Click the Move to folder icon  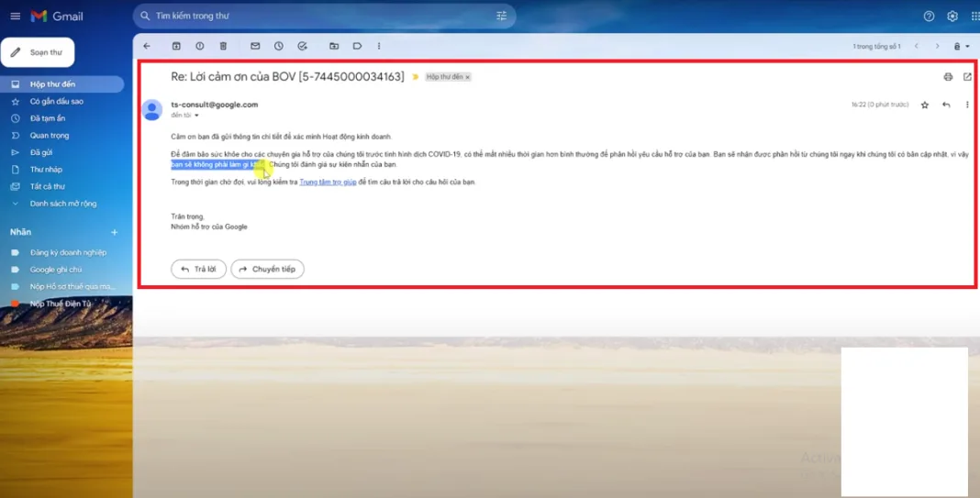click(x=334, y=46)
